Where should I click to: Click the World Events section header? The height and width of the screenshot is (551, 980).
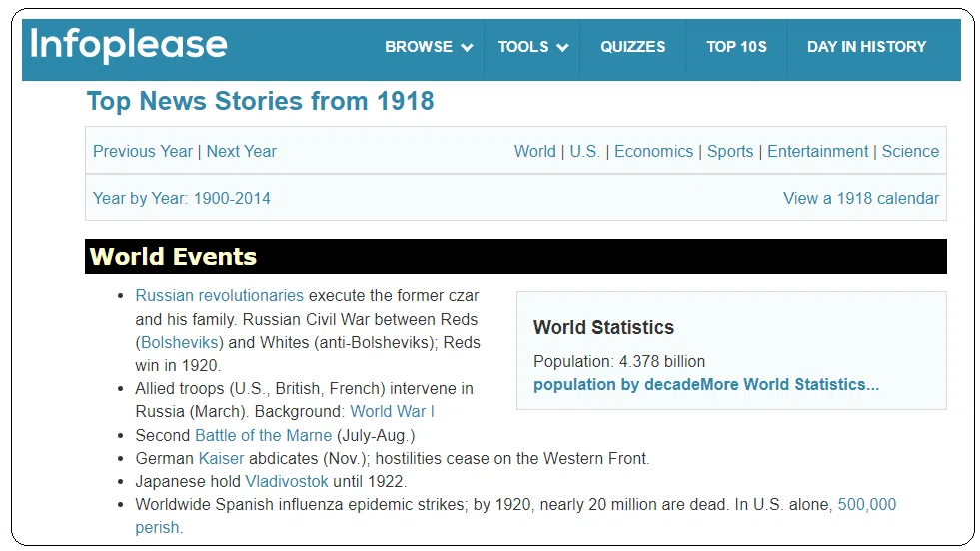coord(515,257)
